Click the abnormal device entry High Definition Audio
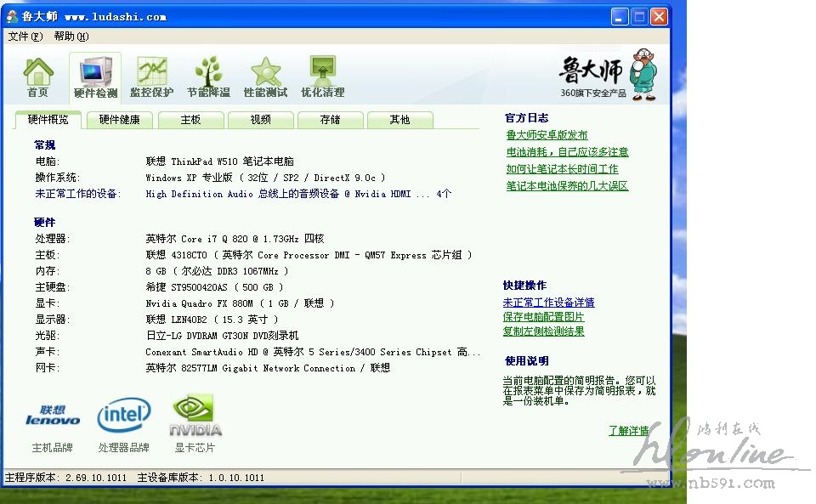Viewport: 816px width, 504px height. (x=298, y=194)
